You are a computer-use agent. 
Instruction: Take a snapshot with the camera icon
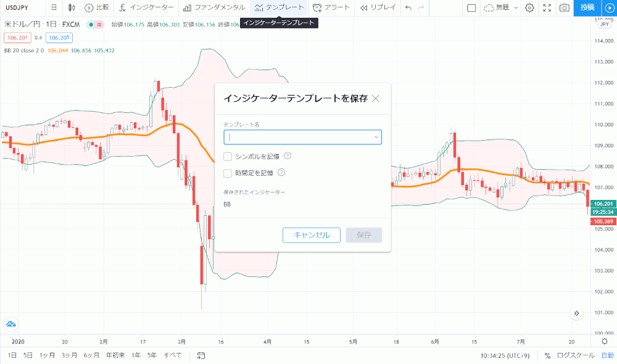pos(565,8)
